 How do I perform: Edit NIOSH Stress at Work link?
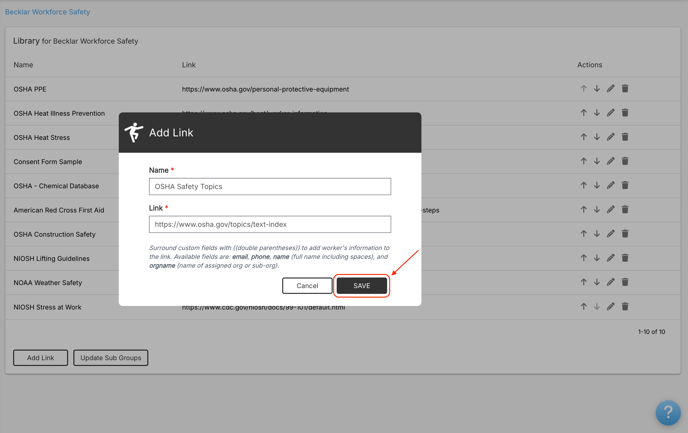tap(611, 306)
